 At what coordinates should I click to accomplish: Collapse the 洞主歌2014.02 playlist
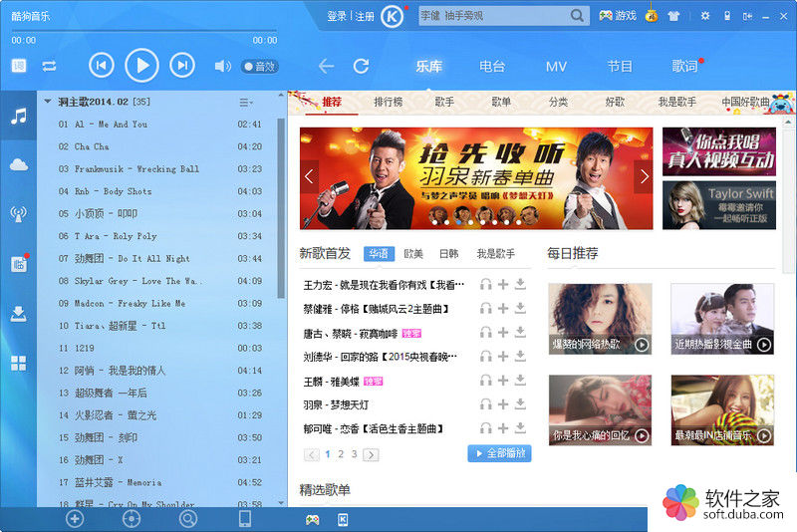pos(47,102)
